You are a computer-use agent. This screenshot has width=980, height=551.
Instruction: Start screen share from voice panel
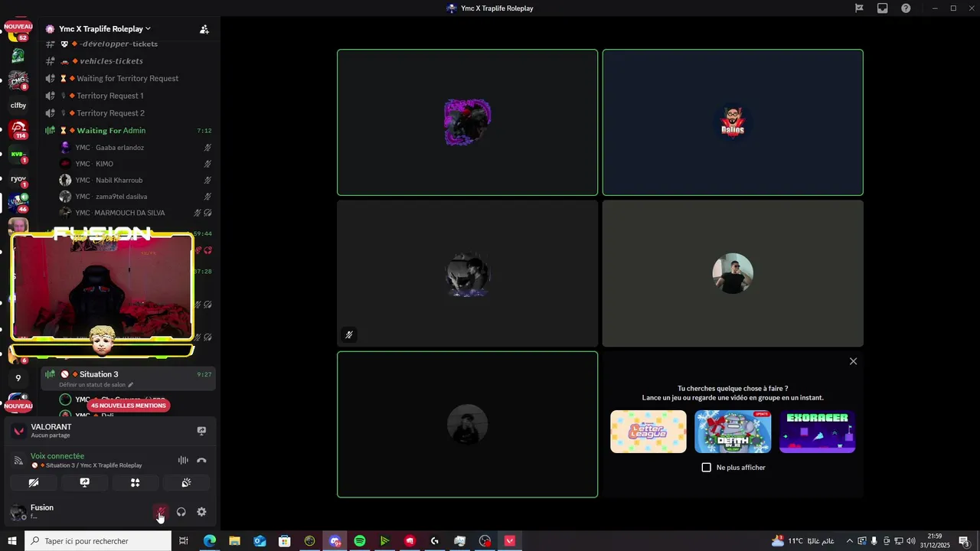point(84,482)
